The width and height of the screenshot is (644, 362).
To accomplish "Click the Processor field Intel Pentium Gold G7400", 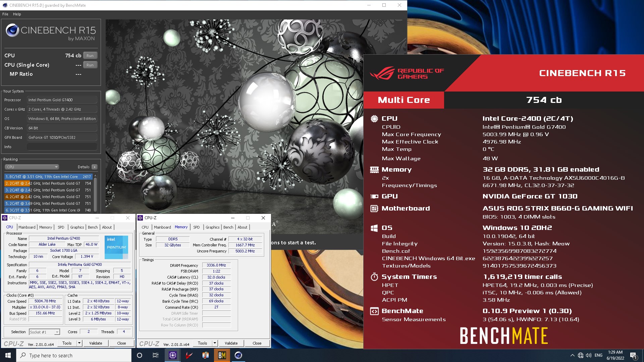I will pos(62,100).
